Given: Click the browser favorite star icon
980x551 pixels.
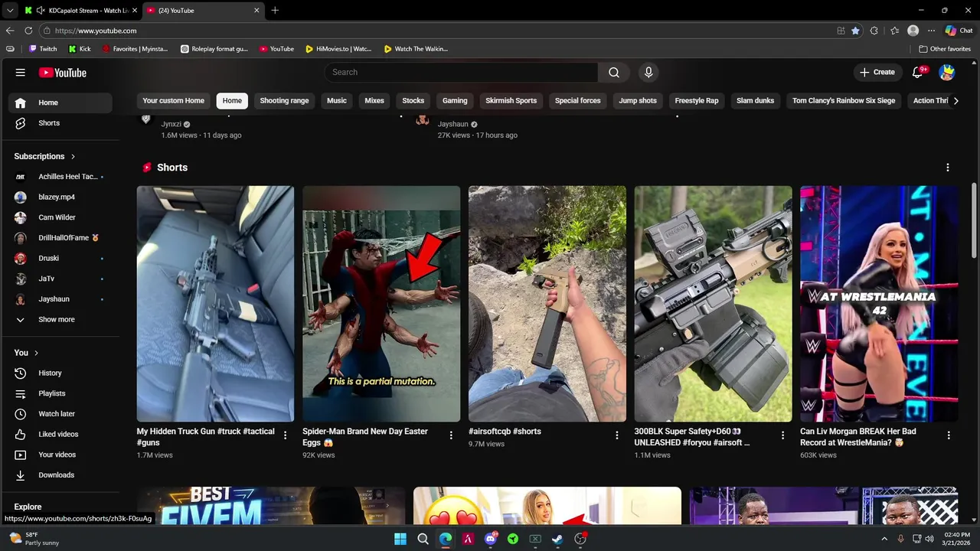Looking at the screenshot, I should point(855,31).
